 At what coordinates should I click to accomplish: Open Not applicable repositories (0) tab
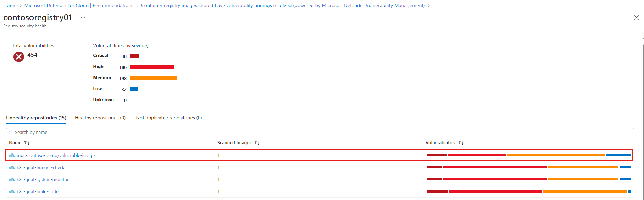tap(169, 118)
